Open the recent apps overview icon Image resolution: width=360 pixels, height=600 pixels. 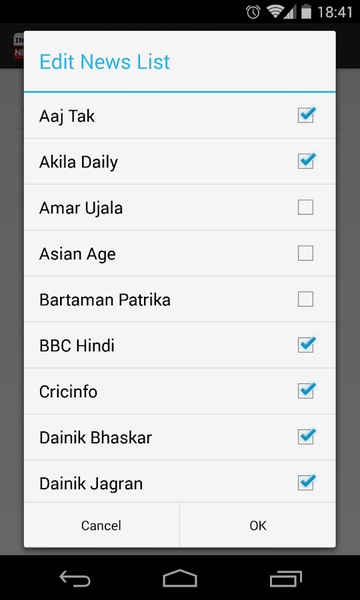(285, 578)
